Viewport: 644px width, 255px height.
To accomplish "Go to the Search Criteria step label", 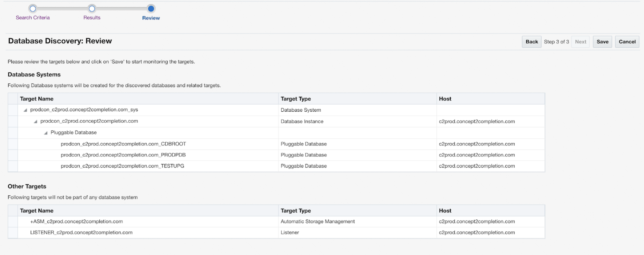I will 33,18.
